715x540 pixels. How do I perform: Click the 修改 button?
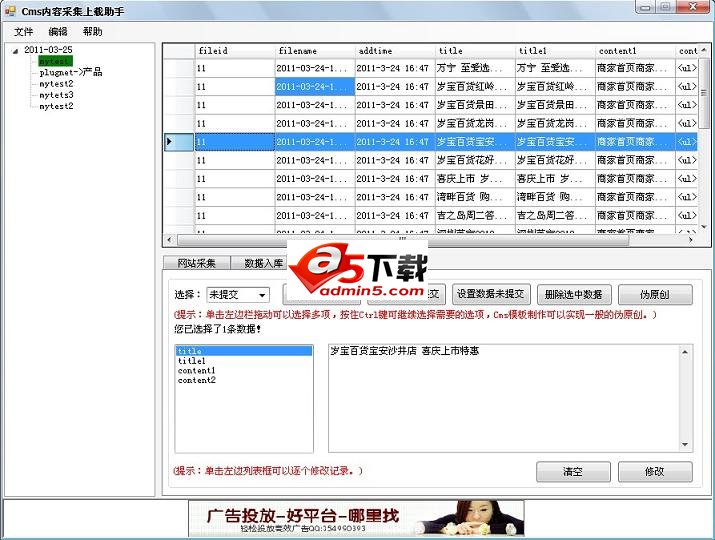pos(655,471)
